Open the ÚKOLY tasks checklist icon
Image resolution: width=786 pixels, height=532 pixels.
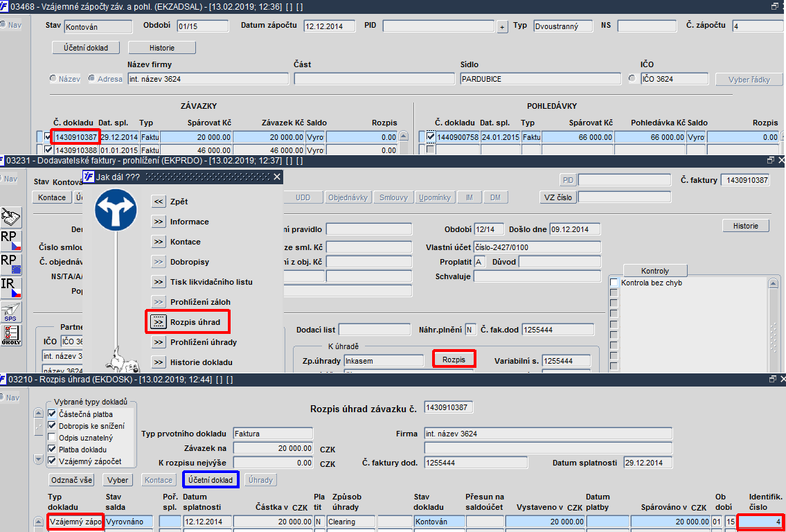tap(10, 335)
